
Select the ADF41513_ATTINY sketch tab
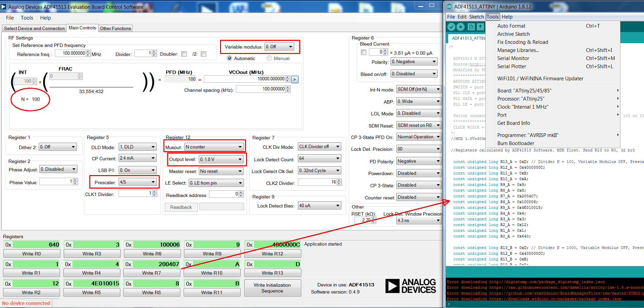pos(468,38)
